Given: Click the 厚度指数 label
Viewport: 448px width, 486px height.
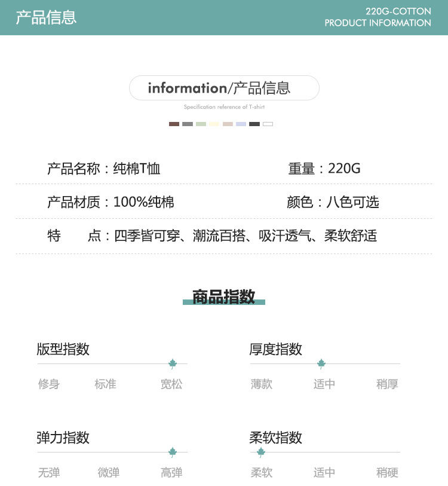Looking at the screenshot, I should (x=275, y=349).
